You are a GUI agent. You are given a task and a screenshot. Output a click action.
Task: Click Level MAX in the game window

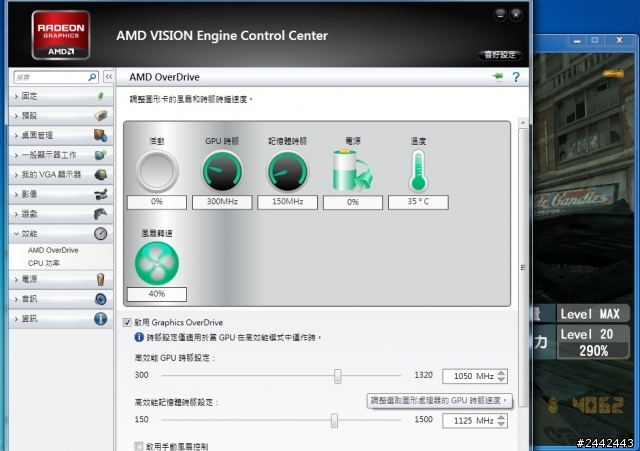coord(590,314)
